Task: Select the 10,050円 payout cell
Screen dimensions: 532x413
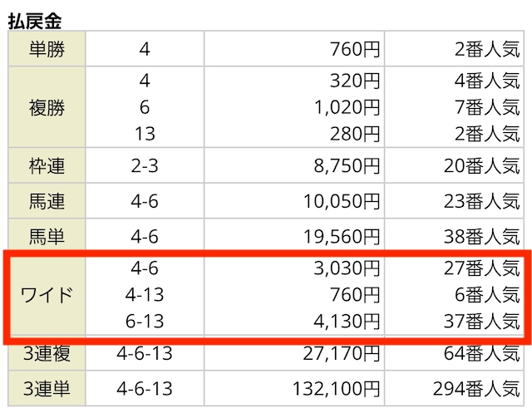Action: coord(342,201)
